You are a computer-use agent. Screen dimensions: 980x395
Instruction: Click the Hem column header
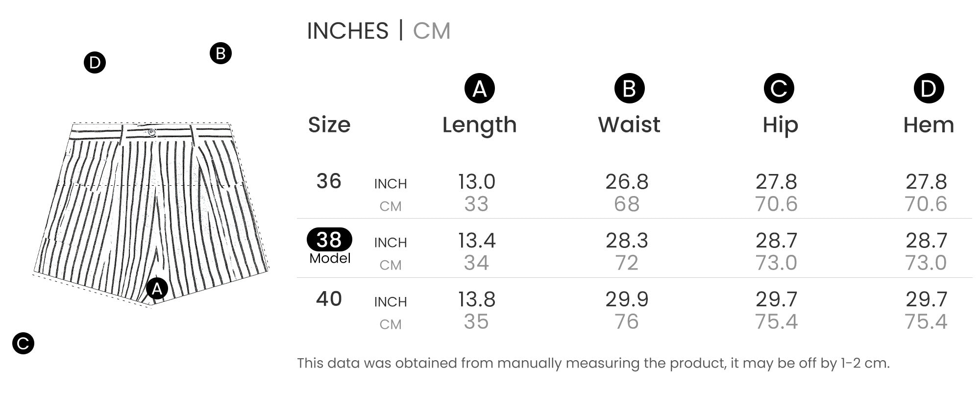[929, 125]
